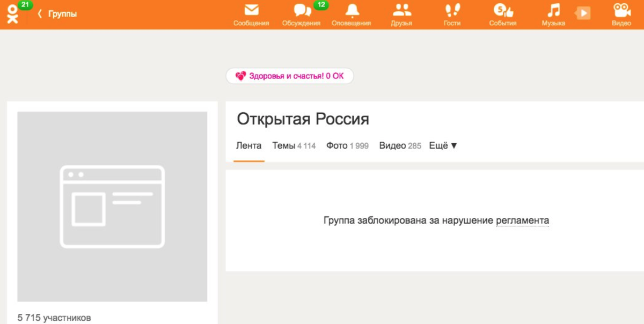Switch to the Видео 285 tab
The width and height of the screenshot is (644, 324).
coord(400,145)
